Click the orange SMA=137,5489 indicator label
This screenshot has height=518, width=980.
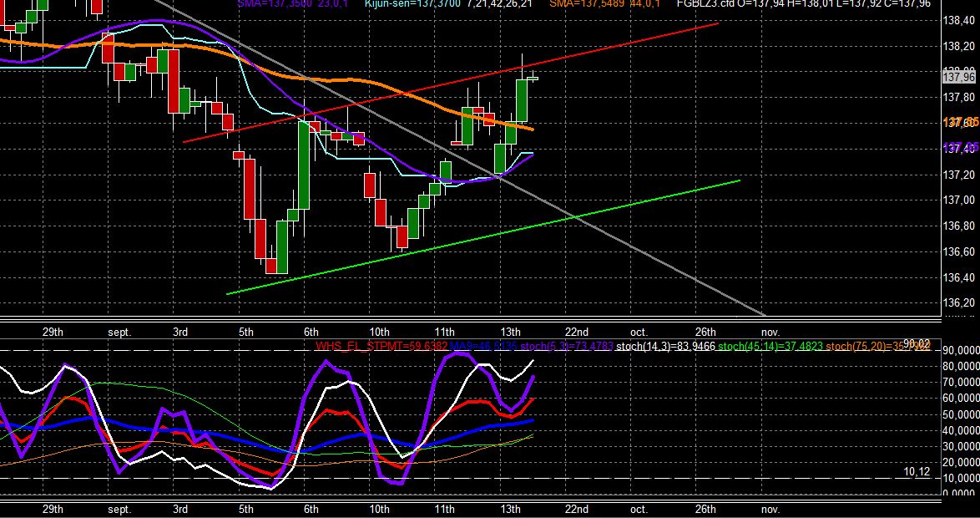[604, 3]
